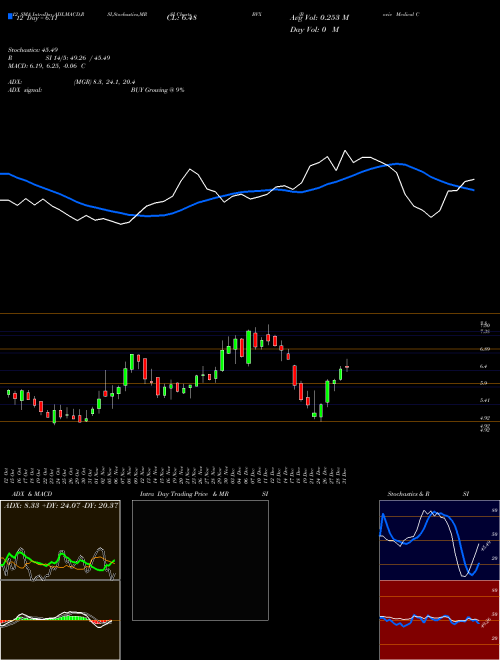Screen dimensions: 500x660
Task: Click the '(MGR) 8.3, 24.1, 20.4' ADX values
Action: click(104, 82)
